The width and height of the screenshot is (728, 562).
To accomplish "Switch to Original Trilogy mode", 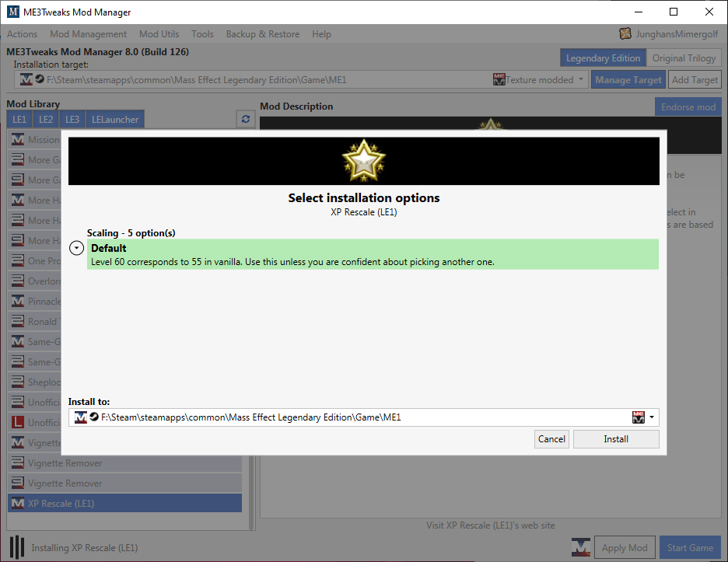I will click(x=684, y=58).
